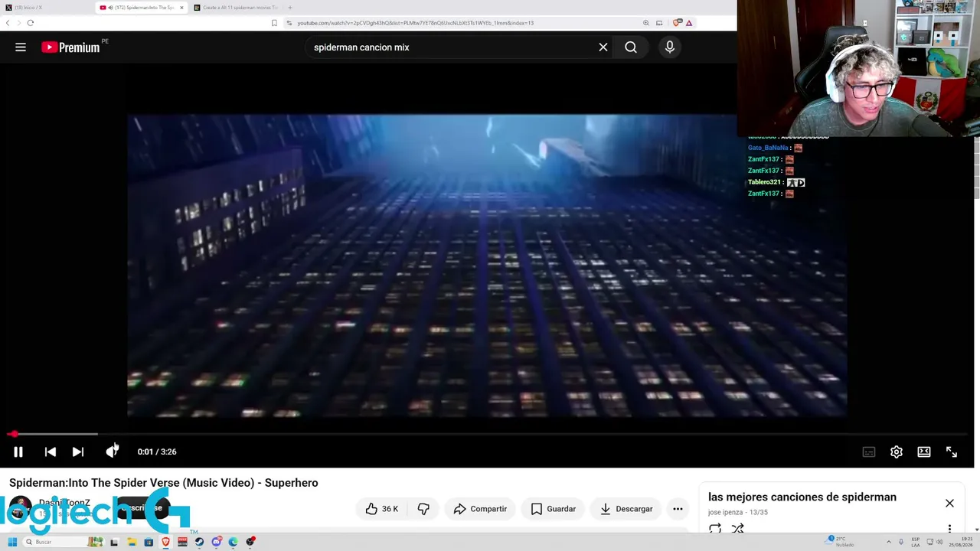Toggle playlist shuffle
The image size is (980, 551).
(x=738, y=529)
